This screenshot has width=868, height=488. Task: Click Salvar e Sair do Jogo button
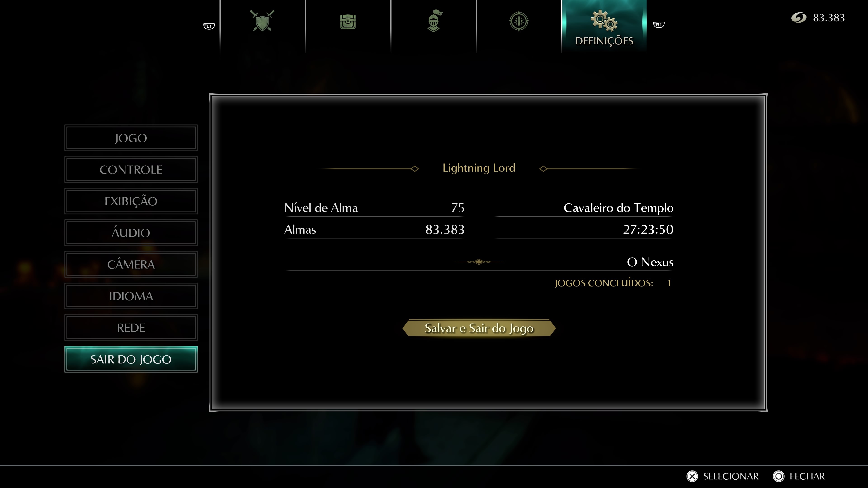coord(479,328)
